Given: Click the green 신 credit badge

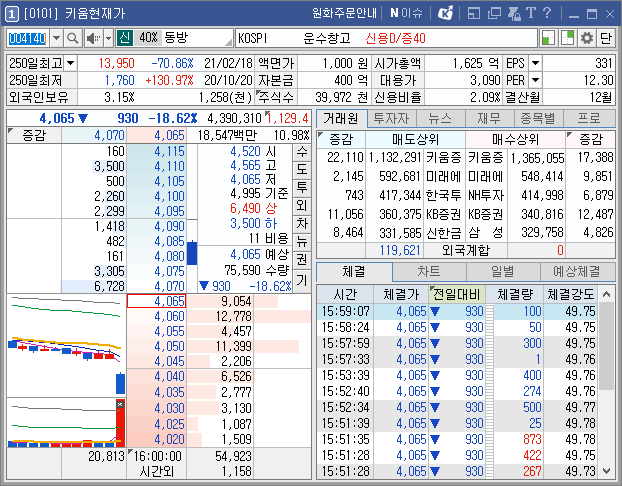Looking at the screenshot, I should (x=125, y=38).
